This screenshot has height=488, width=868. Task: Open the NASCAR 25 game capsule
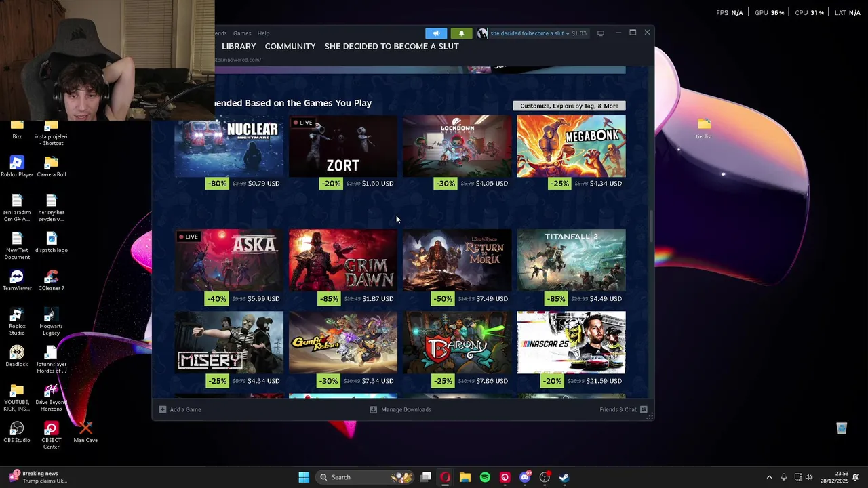[x=571, y=342]
